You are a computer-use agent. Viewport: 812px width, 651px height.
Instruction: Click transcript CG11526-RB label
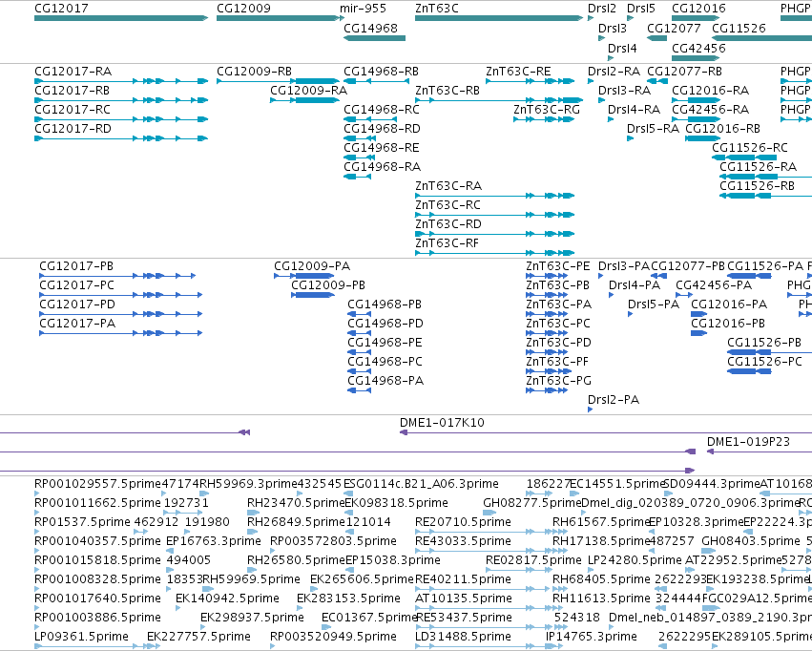757,185
